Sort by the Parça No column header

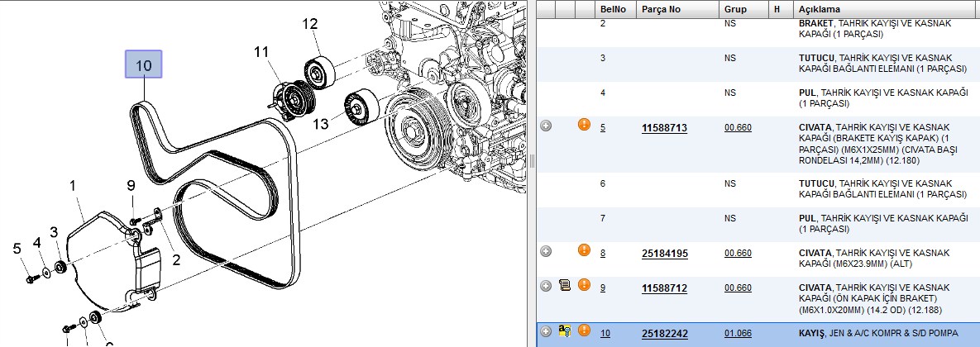click(x=677, y=9)
